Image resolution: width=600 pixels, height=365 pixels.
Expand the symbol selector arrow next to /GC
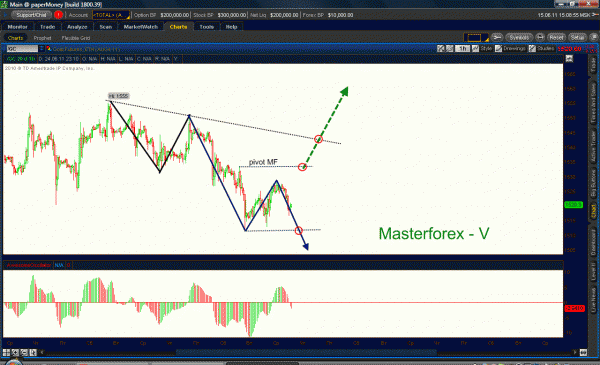(x=41, y=49)
